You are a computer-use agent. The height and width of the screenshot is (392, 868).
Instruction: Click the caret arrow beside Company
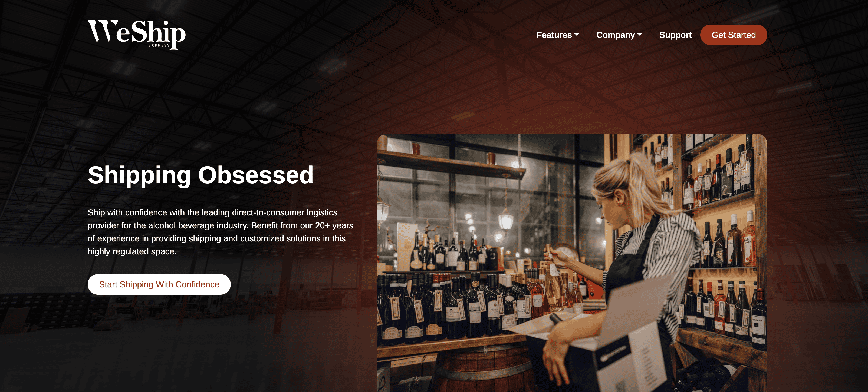(640, 35)
